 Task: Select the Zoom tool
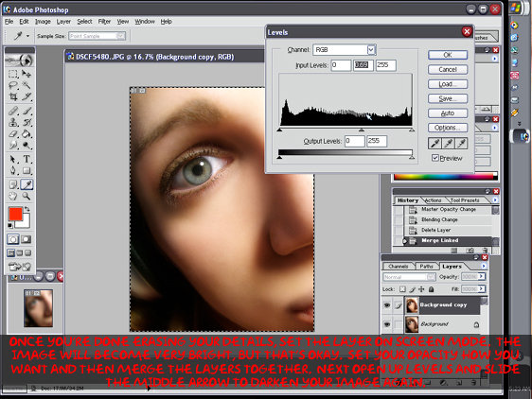[27, 196]
